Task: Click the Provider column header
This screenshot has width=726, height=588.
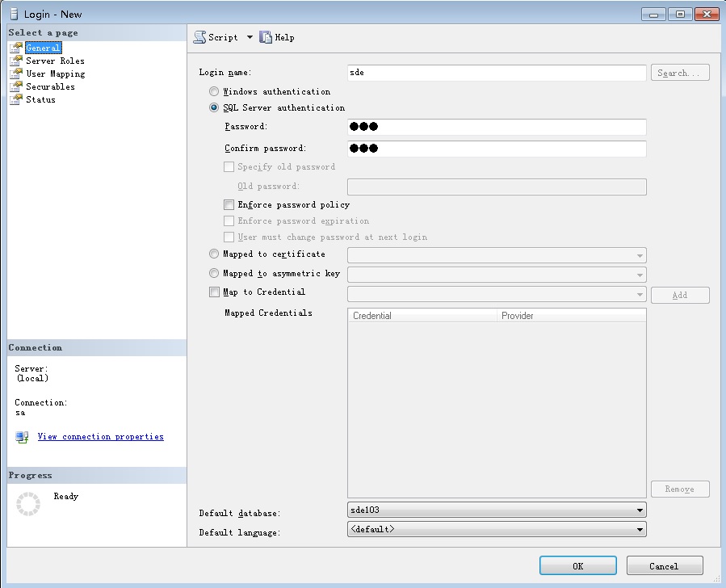Action: tap(572, 316)
